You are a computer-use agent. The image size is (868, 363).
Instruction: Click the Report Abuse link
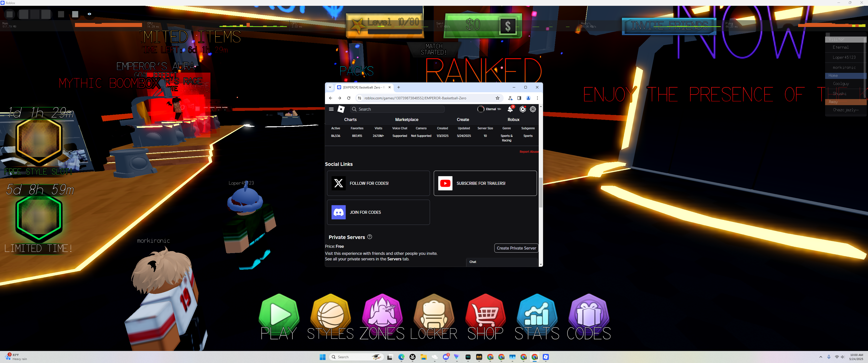pyautogui.click(x=529, y=152)
